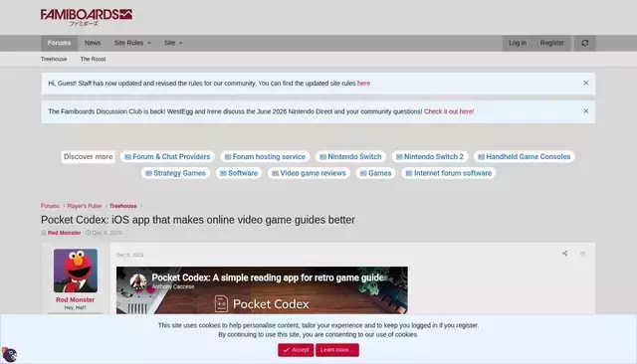Select the Forum & Chat Providers tag

[x=167, y=156]
